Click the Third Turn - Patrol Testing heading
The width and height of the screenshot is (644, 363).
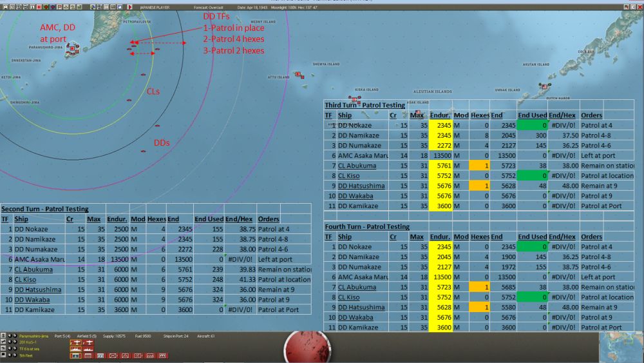click(x=365, y=105)
